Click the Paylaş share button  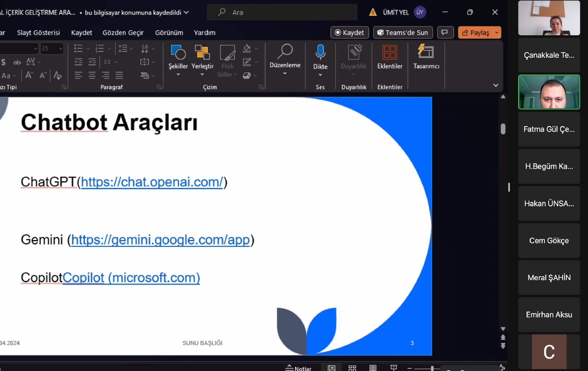[476, 32]
